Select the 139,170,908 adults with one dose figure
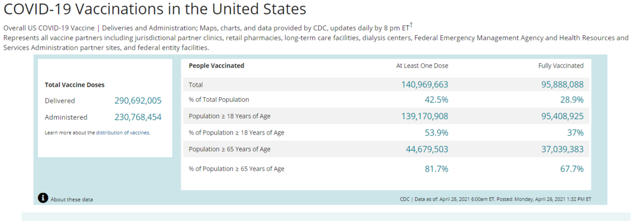644x221 pixels. click(x=425, y=116)
